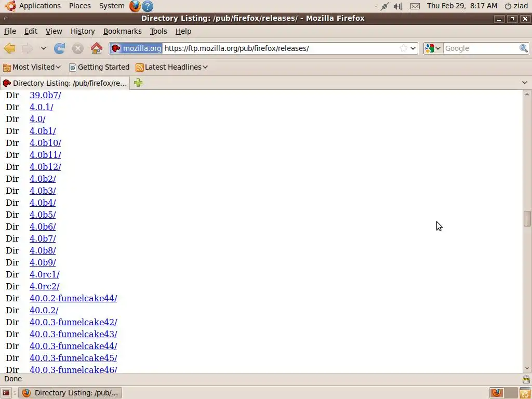Open the Tools menu
Viewport: 532px width, 399px height.
pos(158,31)
